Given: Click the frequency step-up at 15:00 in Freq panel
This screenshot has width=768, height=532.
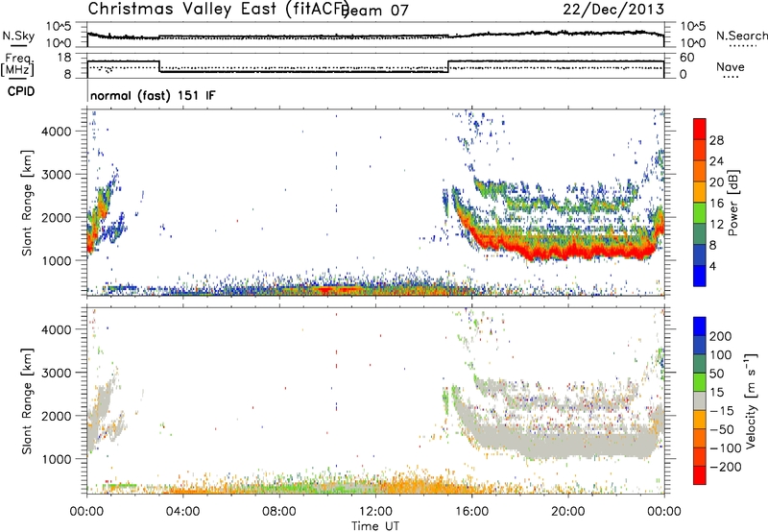Looking at the screenshot, I should (x=448, y=66).
